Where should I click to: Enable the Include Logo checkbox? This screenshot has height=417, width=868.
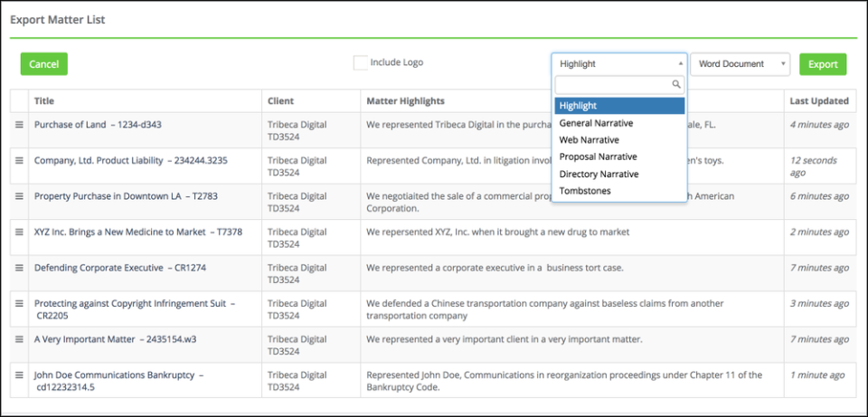[x=360, y=62]
